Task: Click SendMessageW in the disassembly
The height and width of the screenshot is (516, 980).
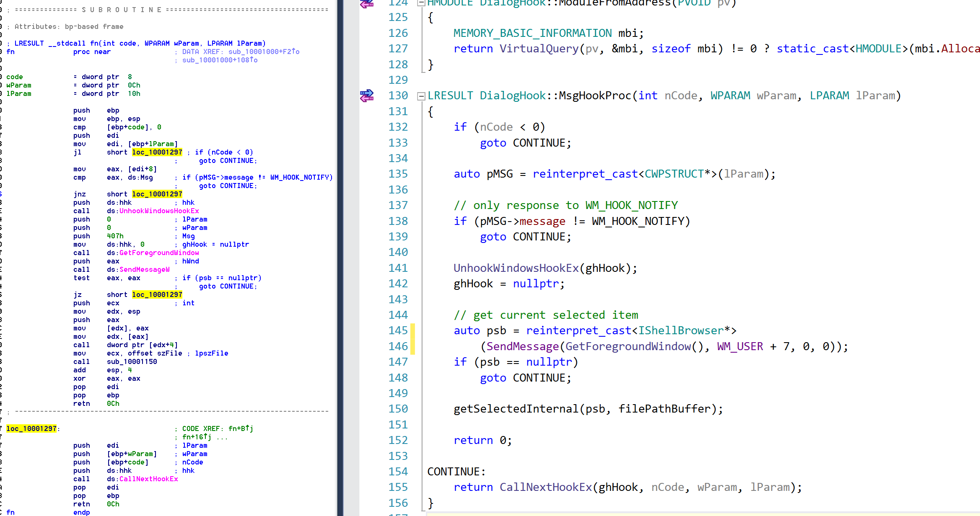Action: [x=145, y=269]
